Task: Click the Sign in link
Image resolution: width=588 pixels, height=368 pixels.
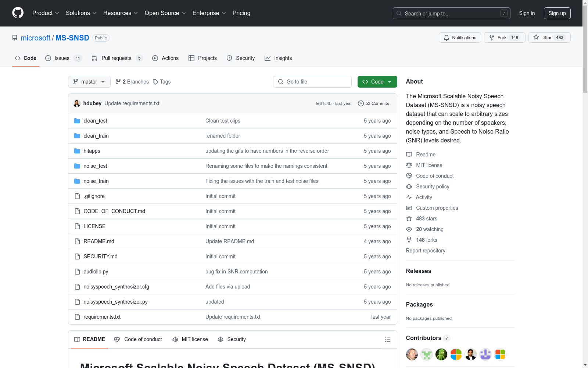Action: tap(527, 13)
